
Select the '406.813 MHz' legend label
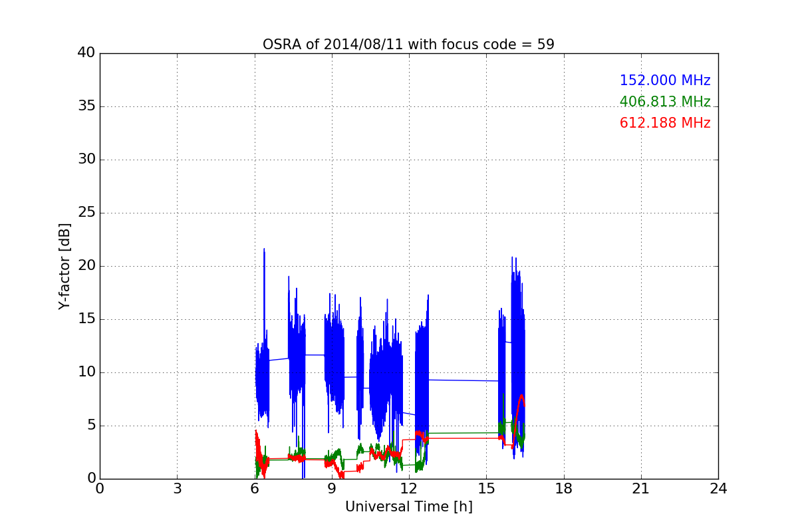(x=665, y=102)
